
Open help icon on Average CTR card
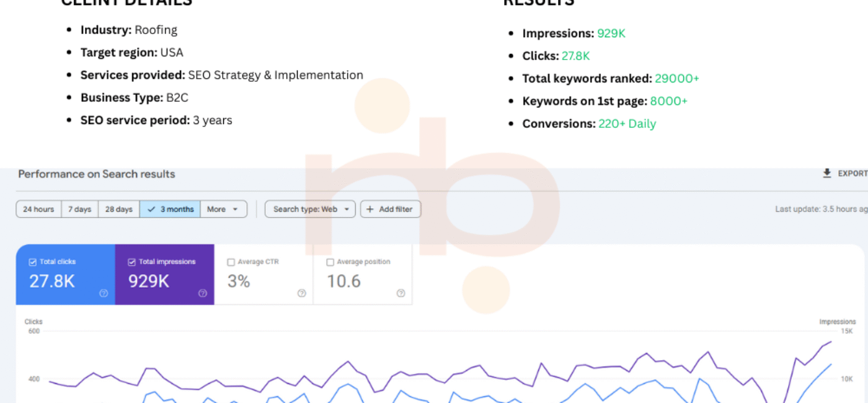click(302, 293)
